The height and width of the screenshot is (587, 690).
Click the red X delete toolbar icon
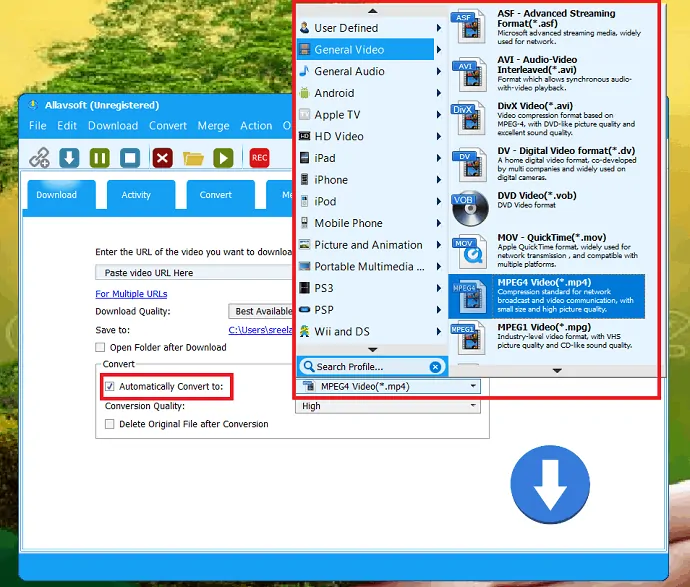click(x=162, y=158)
